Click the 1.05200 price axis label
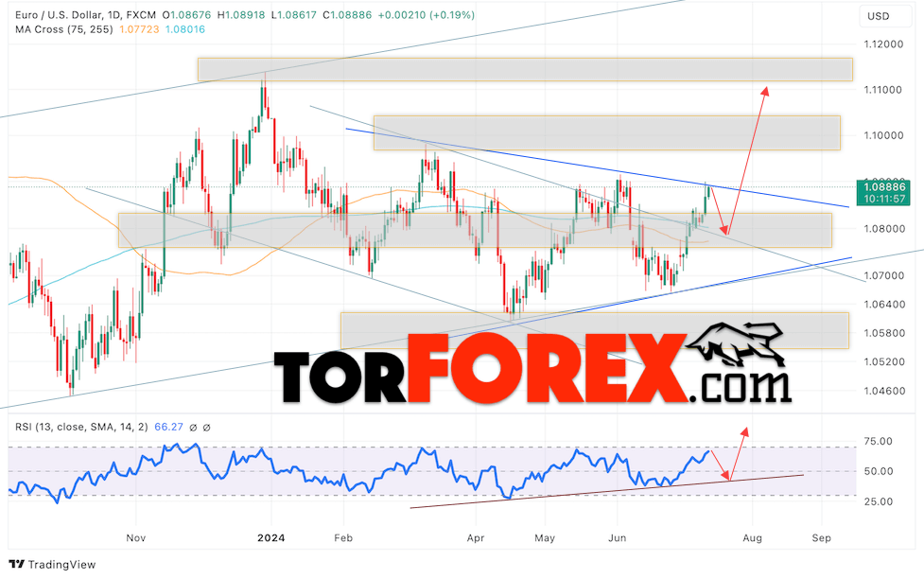Viewport: 924px width, 579px height. point(882,361)
